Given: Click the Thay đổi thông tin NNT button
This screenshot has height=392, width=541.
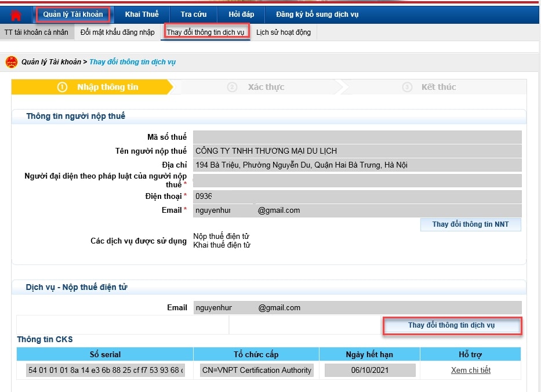Looking at the screenshot, I should (471, 224).
